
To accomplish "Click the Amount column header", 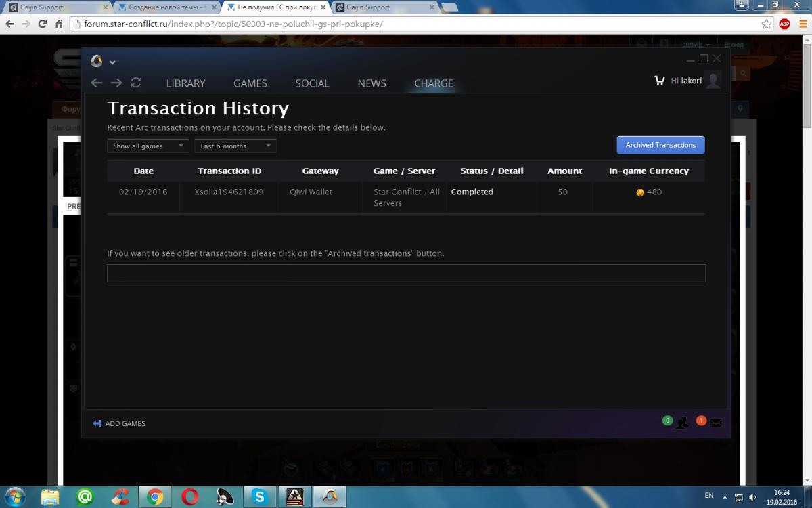I will coord(565,171).
